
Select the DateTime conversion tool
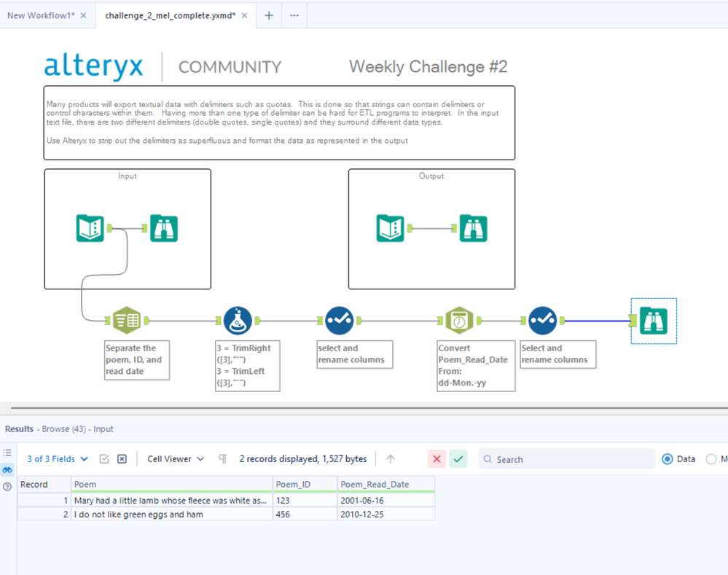[459, 321]
